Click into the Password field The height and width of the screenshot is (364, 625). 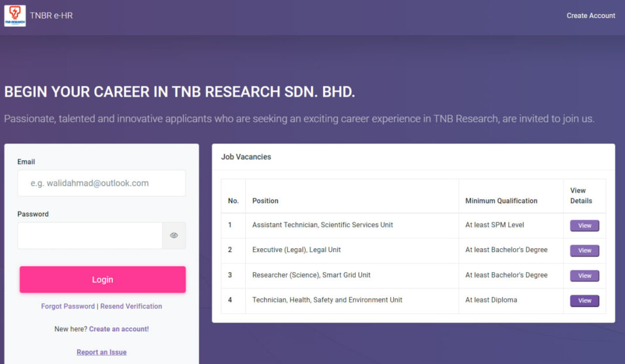90,235
